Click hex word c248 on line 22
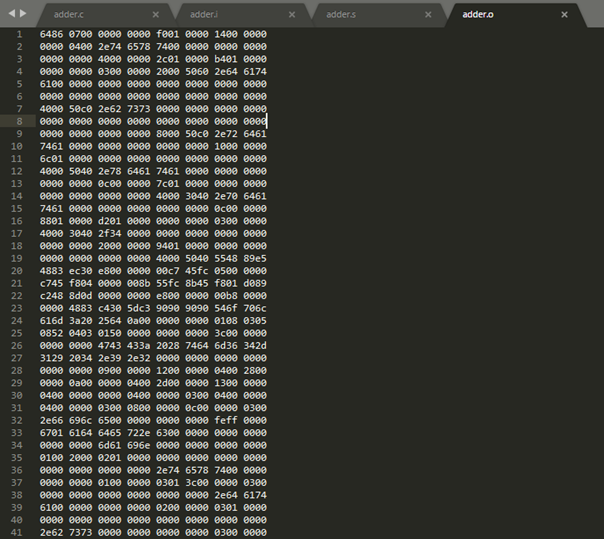Image resolution: width=604 pixels, height=539 pixels. (x=51, y=296)
